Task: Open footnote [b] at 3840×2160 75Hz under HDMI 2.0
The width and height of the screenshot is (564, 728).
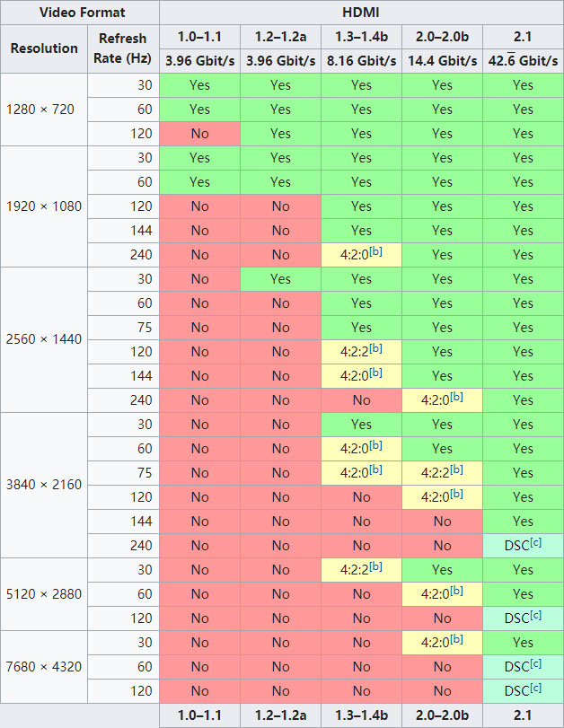Action: coord(456,469)
